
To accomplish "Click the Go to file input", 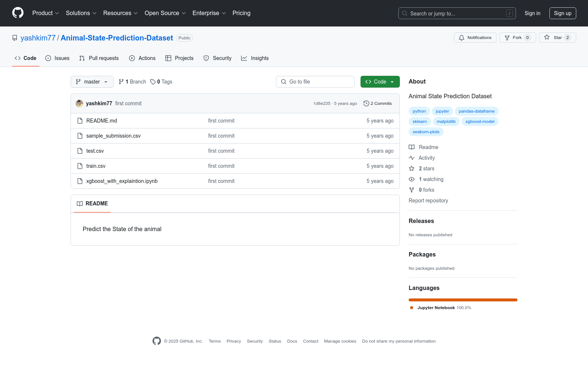I will pyautogui.click(x=315, y=82).
